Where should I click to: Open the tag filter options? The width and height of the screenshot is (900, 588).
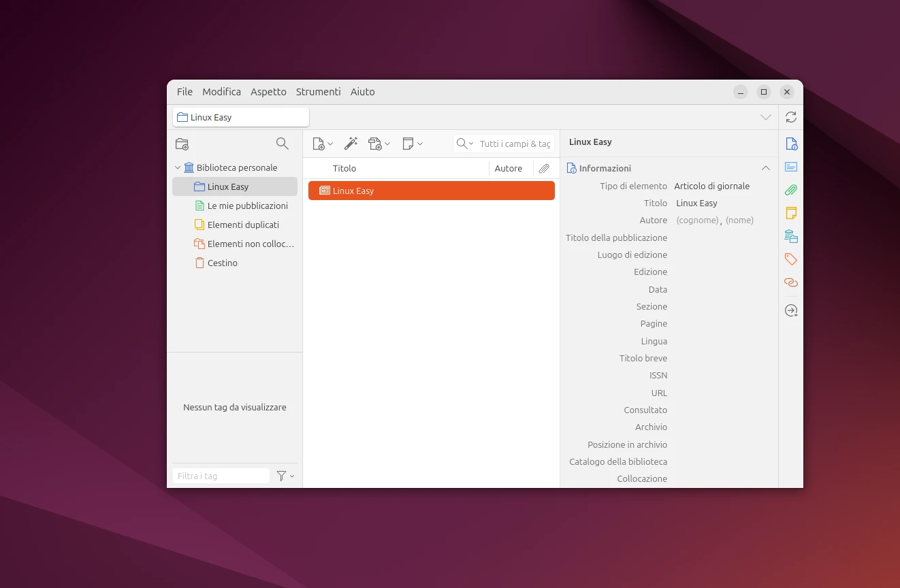point(284,476)
